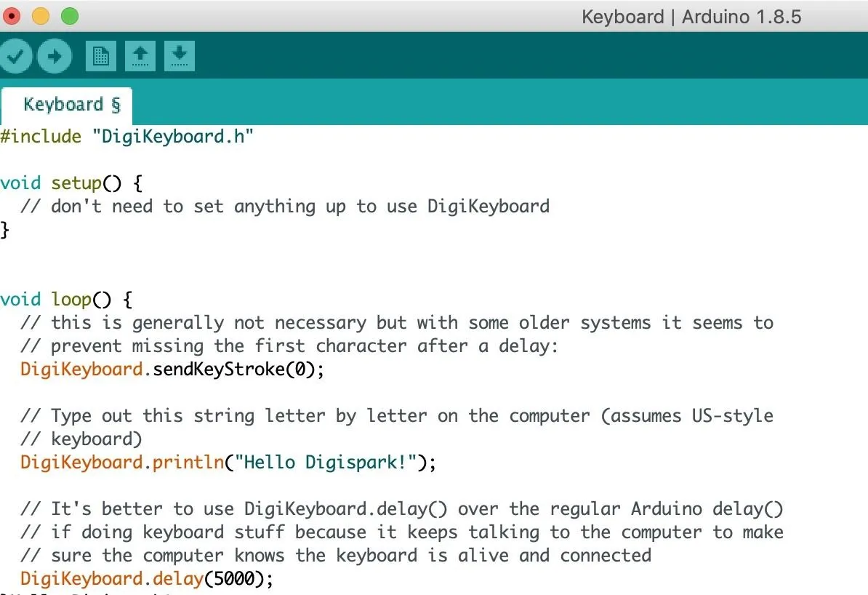Click the DigiKeyboard.delay(5000); line
Viewport: 868px width, 595px height.
(147, 578)
